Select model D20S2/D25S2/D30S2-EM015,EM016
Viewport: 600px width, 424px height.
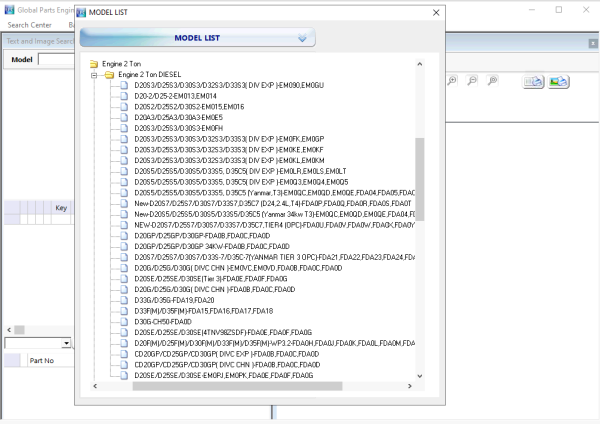pos(189,106)
